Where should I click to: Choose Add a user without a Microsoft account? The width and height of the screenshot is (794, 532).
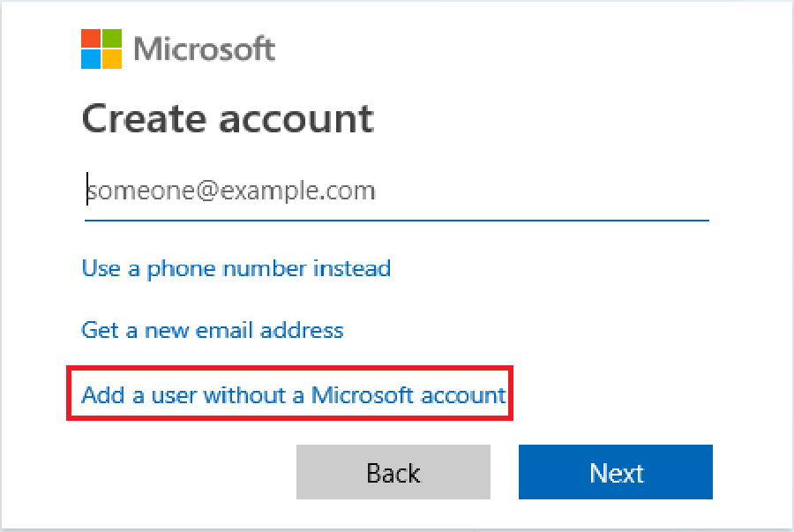pyautogui.click(x=293, y=394)
